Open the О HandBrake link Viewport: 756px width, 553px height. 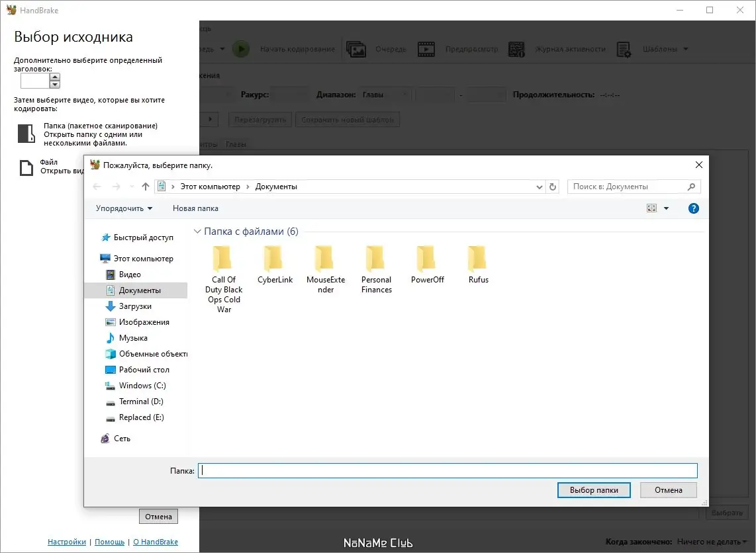coord(156,542)
